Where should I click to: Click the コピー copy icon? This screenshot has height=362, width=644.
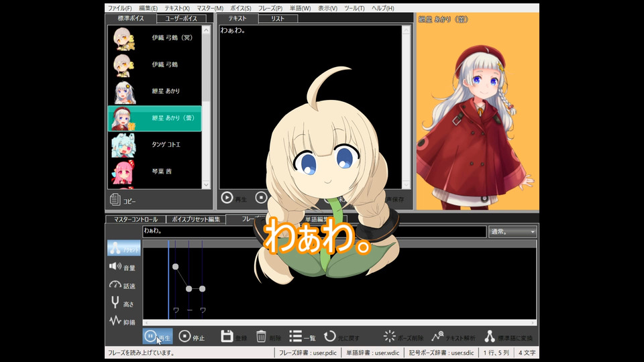tap(115, 200)
